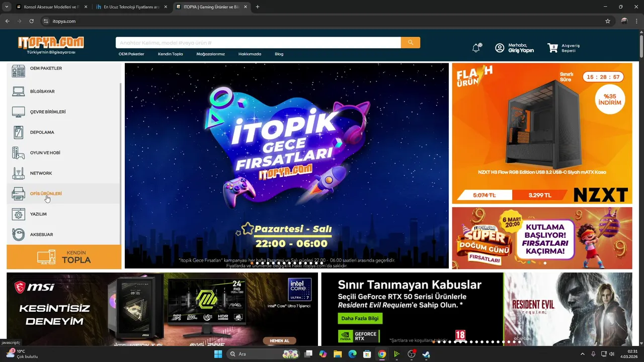644x362 pixels.
Task: Close the ITOPYA tab
Action: (245, 7)
